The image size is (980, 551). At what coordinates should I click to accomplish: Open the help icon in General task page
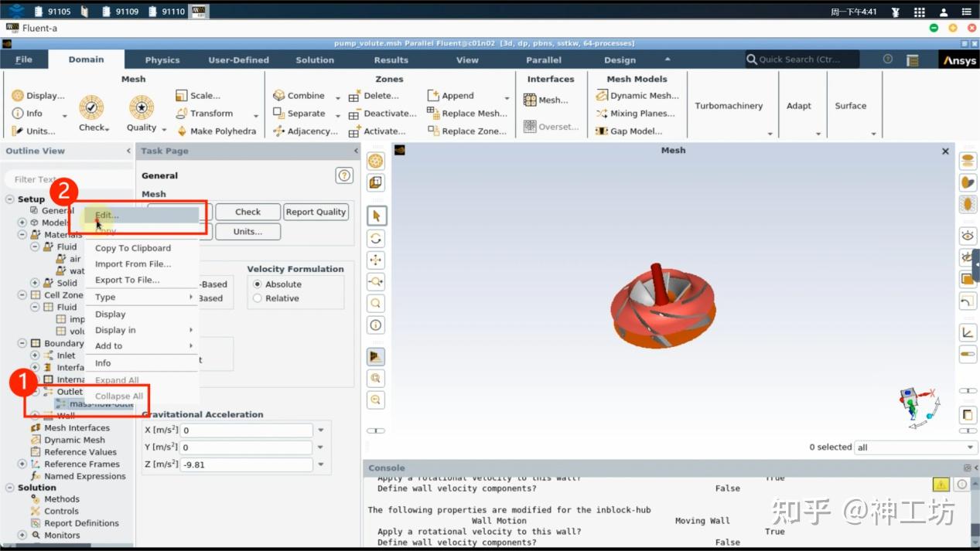pos(344,176)
